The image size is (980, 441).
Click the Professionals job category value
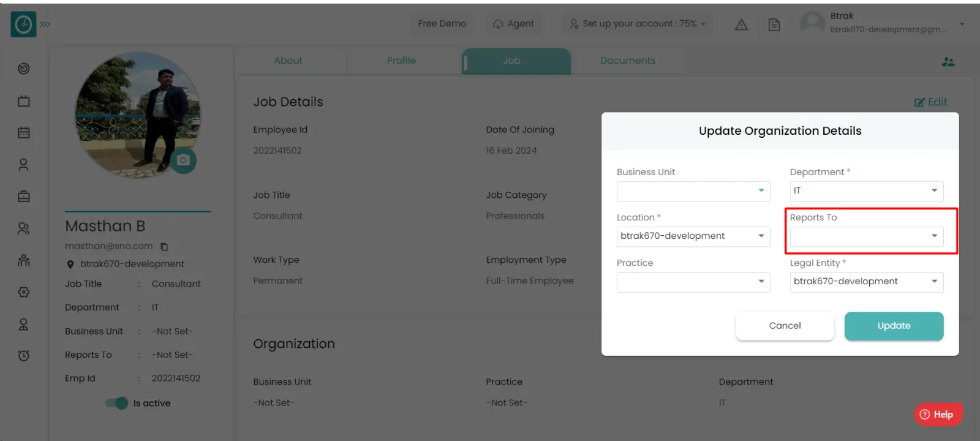coord(515,216)
